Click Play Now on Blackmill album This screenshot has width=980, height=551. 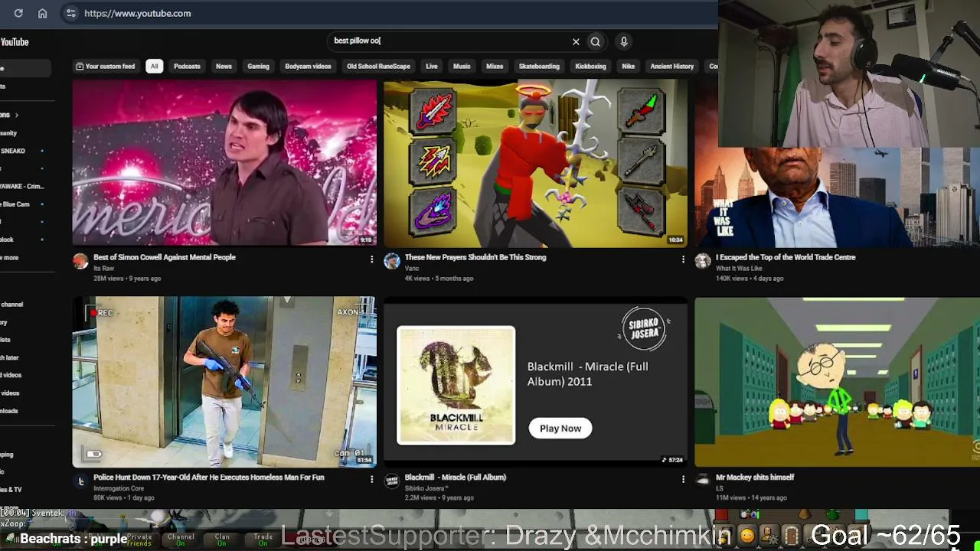click(x=560, y=429)
